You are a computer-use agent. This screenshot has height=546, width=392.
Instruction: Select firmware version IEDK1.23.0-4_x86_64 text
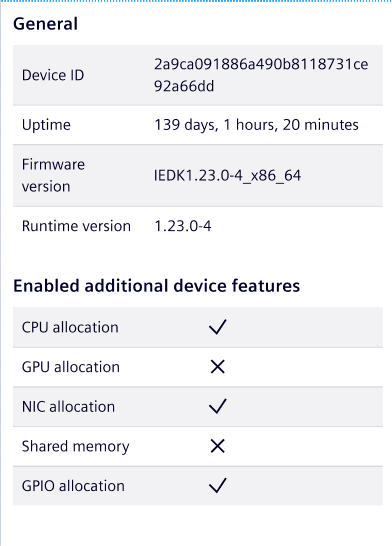tap(227, 176)
